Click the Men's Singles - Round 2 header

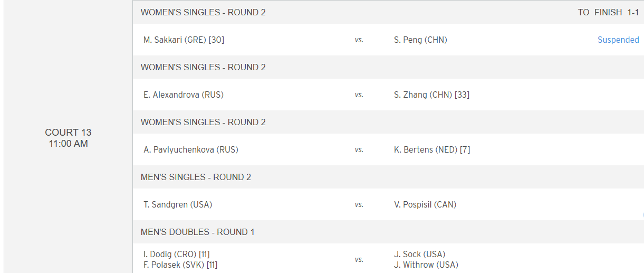click(x=196, y=177)
